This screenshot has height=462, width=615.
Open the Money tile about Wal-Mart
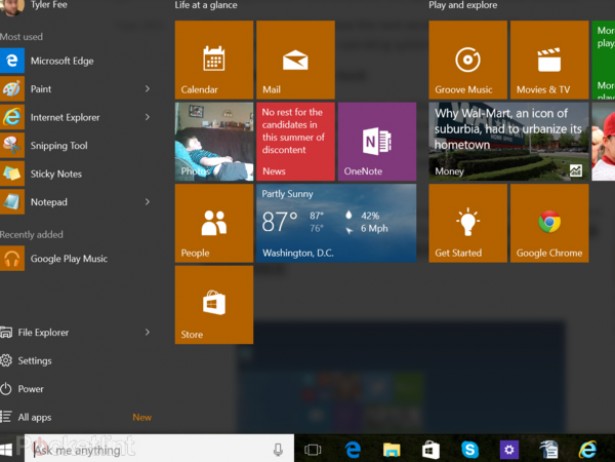point(509,142)
